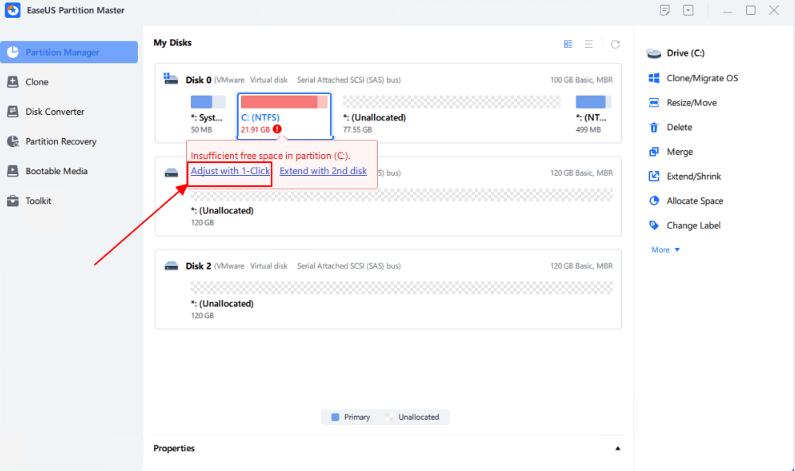795x471 pixels.
Task: Open the Clone section in sidebar
Action: pos(37,82)
